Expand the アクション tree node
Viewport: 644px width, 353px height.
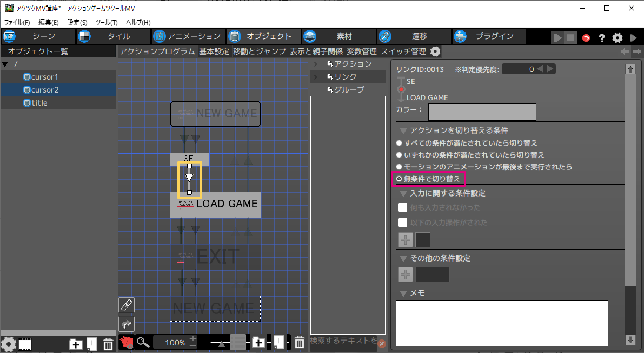pyautogui.click(x=316, y=64)
